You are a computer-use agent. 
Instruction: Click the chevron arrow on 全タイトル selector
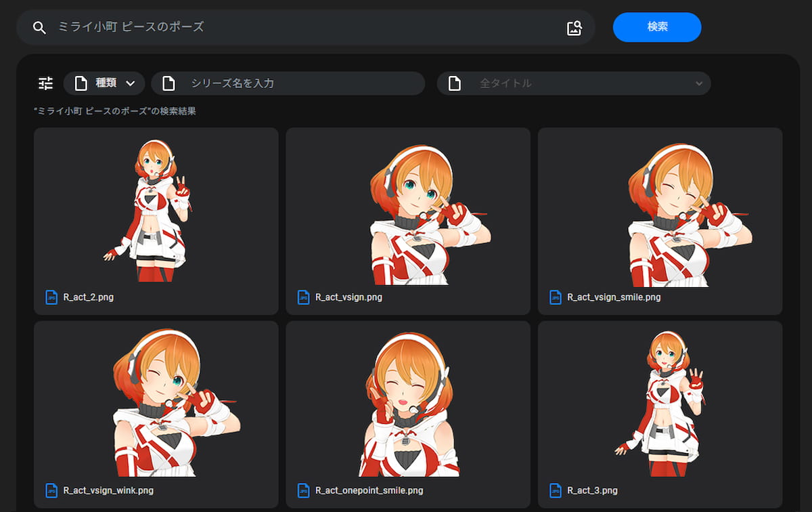pos(699,83)
